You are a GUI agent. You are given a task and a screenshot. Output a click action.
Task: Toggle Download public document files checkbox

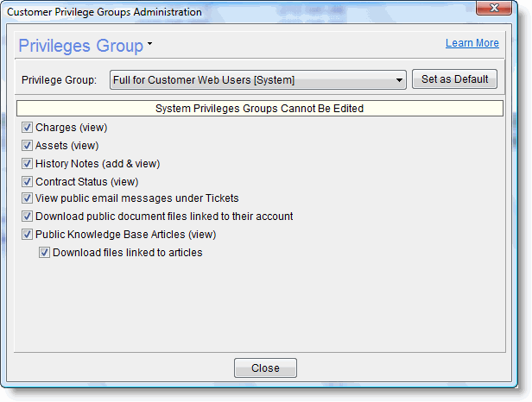[x=28, y=217]
